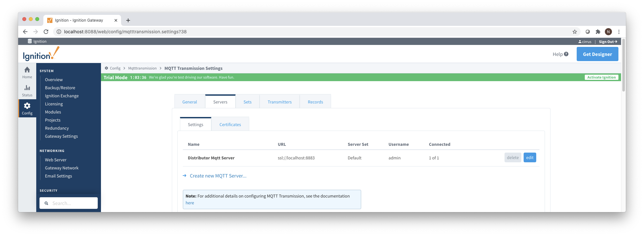The height and width of the screenshot is (236, 644).
Task: Open the browser extensions puzzle icon
Action: pos(598,32)
